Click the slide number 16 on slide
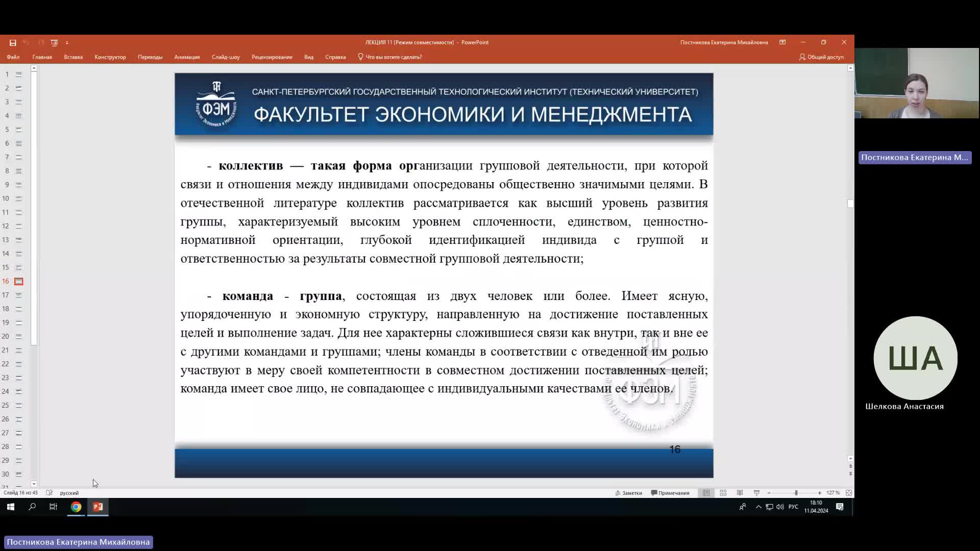This screenshot has width=980, height=551. (x=675, y=449)
